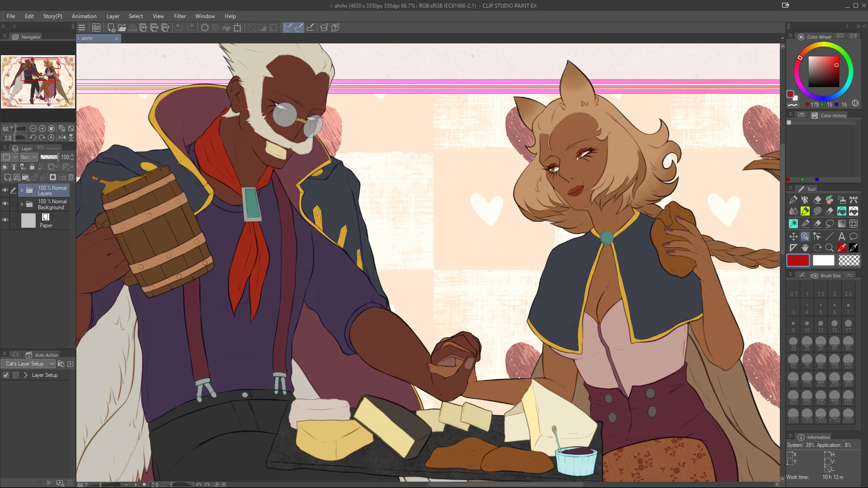This screenshot has height=488, width=868.
Task: Click the Undo arrow in command bar
Action: 179,28
